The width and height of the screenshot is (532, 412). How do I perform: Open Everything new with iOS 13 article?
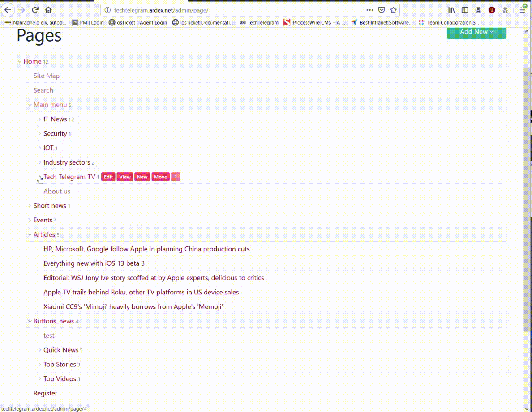pyautogui.click(x=94, y=263)
